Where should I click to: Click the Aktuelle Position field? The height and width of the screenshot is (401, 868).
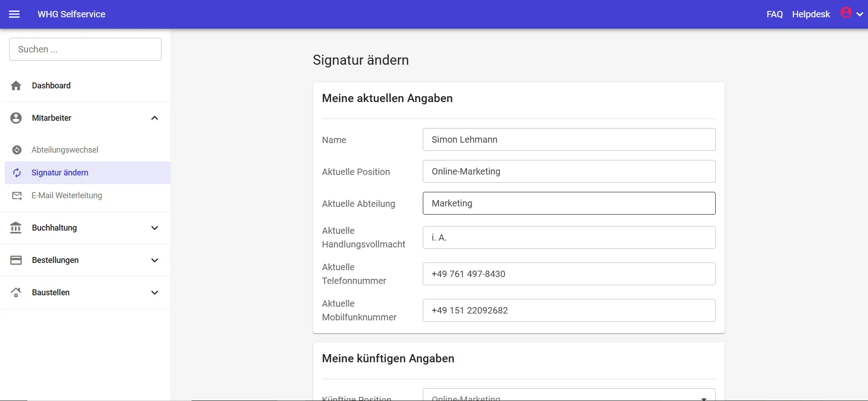(569, 171)
